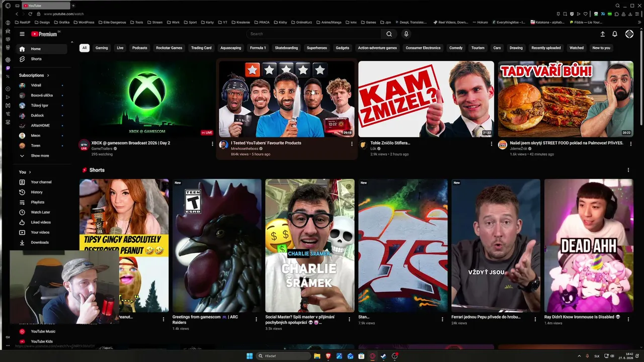Open the YouTube guide hamburger menu
Image resolution: width=644 pixels, height=362 pixels.
(22, 34)
